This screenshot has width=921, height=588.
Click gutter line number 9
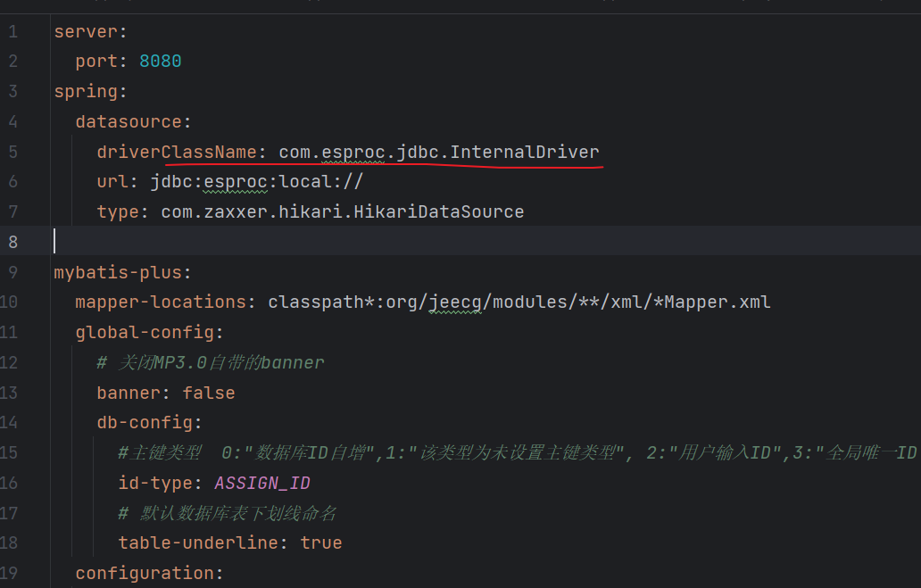click(x=12, y=272)
